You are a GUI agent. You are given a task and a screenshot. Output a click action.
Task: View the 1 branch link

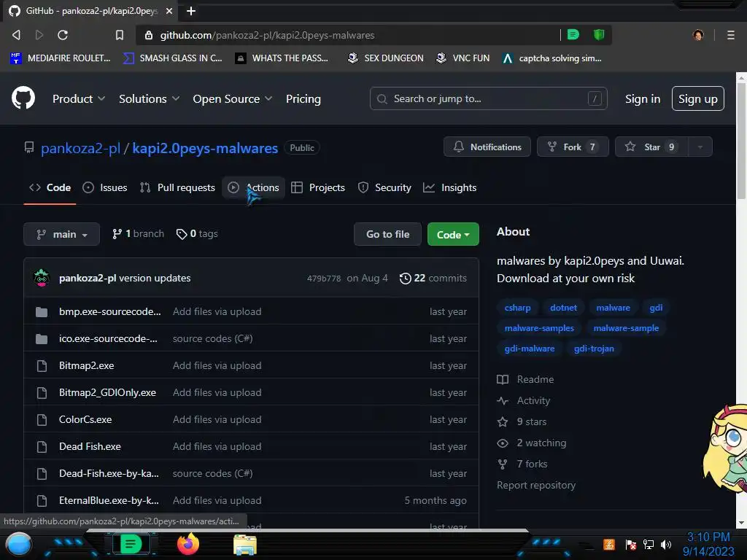point(138,234)
